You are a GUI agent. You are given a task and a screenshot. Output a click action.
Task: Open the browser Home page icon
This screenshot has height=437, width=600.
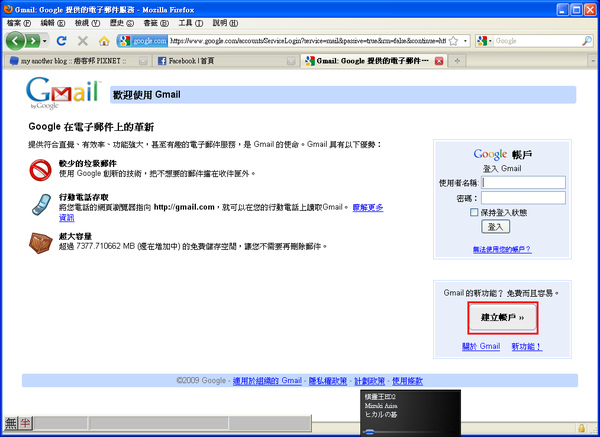pyautogui.click(x=104, y=41)
